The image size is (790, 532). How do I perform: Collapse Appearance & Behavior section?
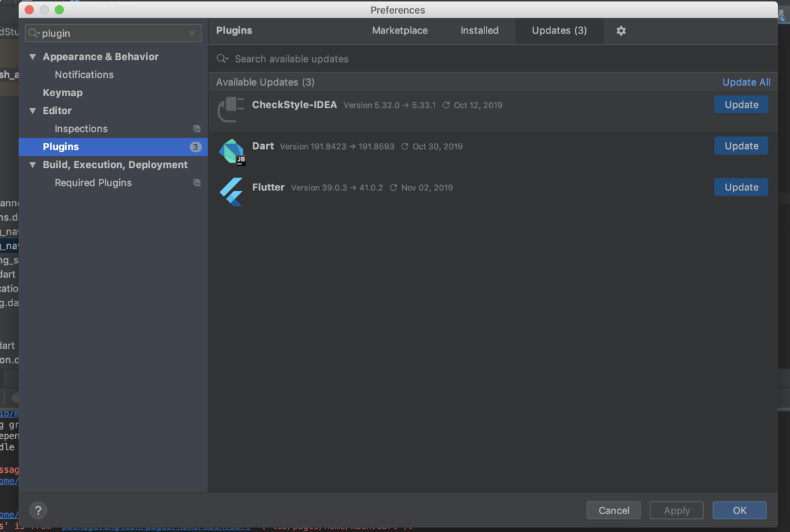[x=33, y=57]
